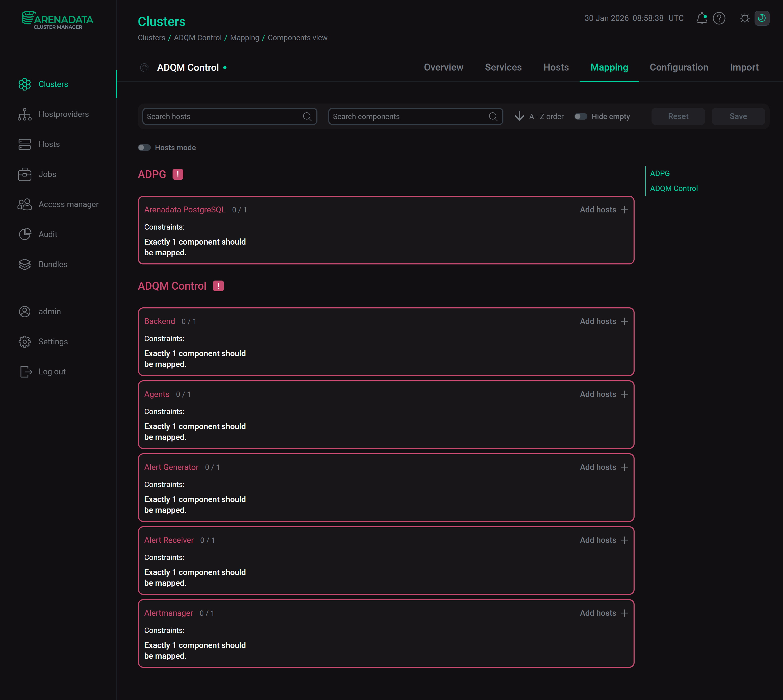Screen dimensions: 783x700
Task: Add hosts to the Alertmanager component
Action: coord(603,613)
